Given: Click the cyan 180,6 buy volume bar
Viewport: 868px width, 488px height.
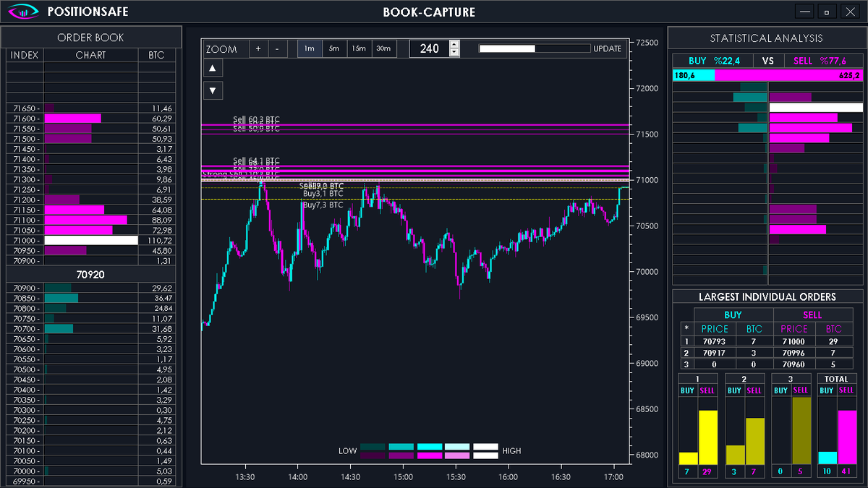Looking at the screenshot, I should (x=694, y=75).
